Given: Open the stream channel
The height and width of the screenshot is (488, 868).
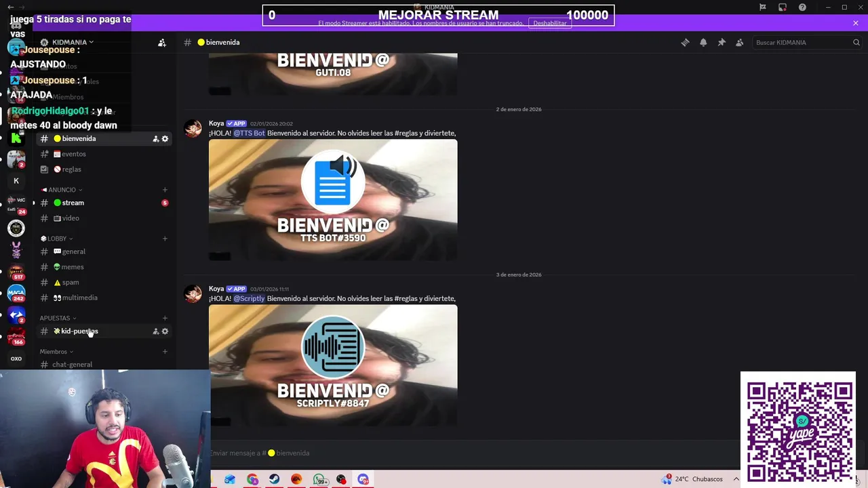Looking at the screenshot, I should 103,203.
